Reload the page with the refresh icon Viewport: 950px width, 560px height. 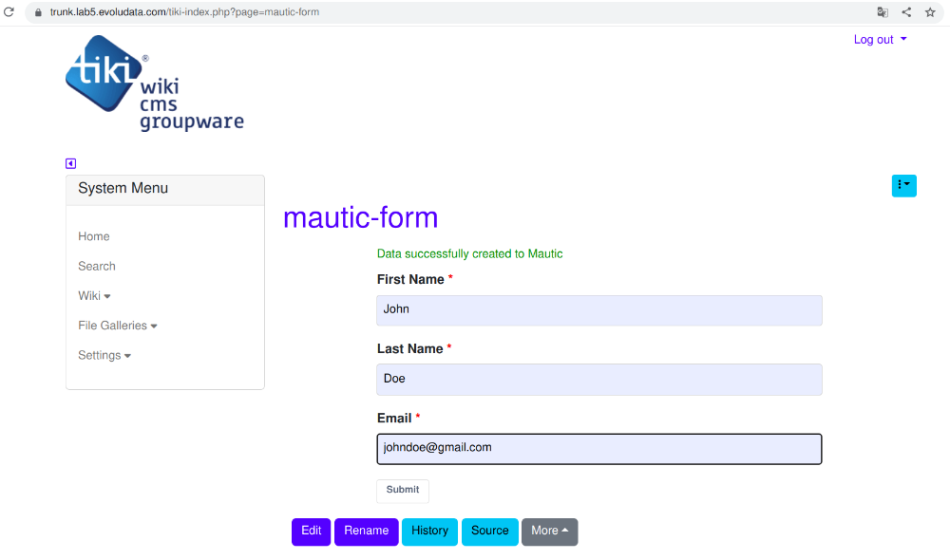[x=9, y=11]
